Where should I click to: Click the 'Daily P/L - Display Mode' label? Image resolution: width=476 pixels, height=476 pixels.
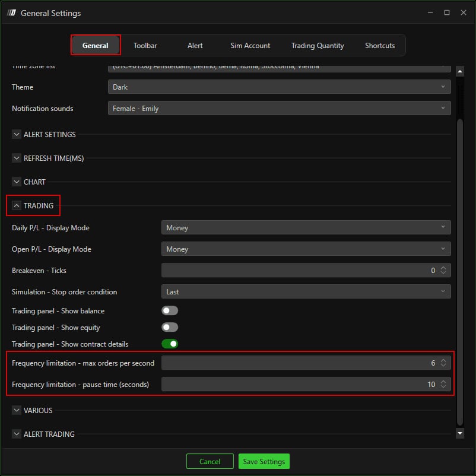[x=50, y=228]
